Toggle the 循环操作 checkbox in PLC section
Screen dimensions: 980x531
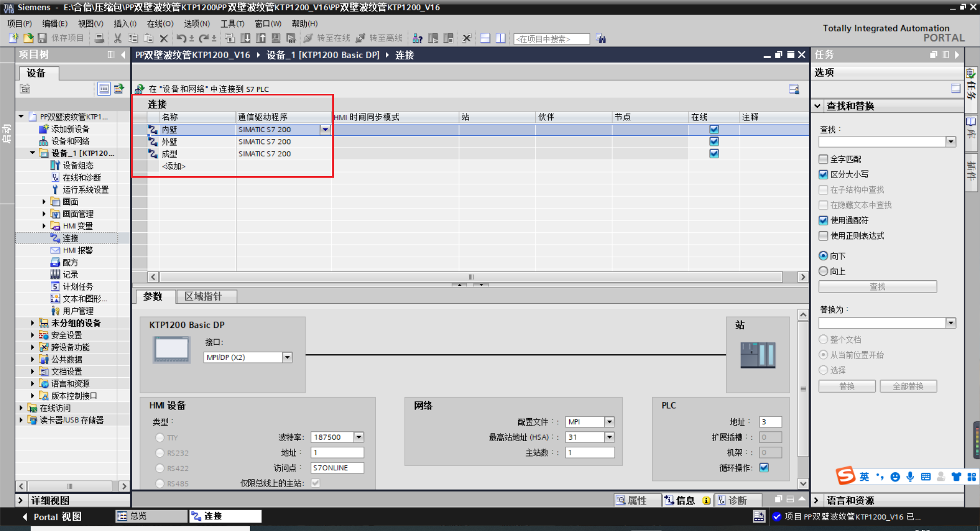[x=764, y=468]
